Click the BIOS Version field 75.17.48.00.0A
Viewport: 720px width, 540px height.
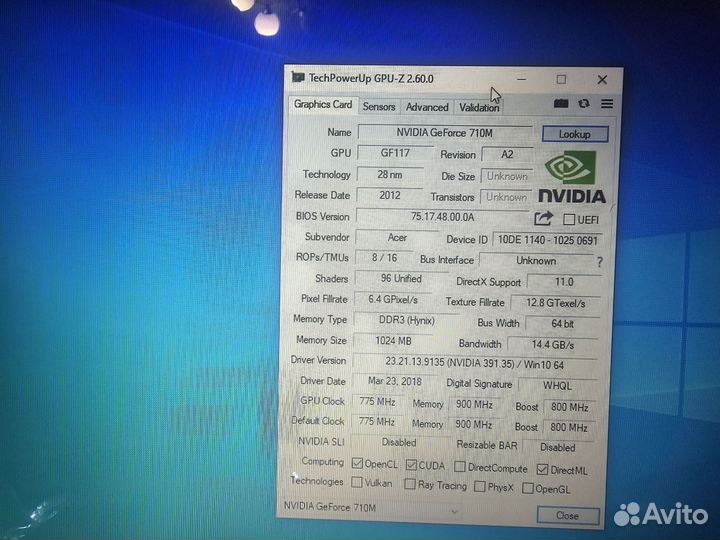(443, 216)
